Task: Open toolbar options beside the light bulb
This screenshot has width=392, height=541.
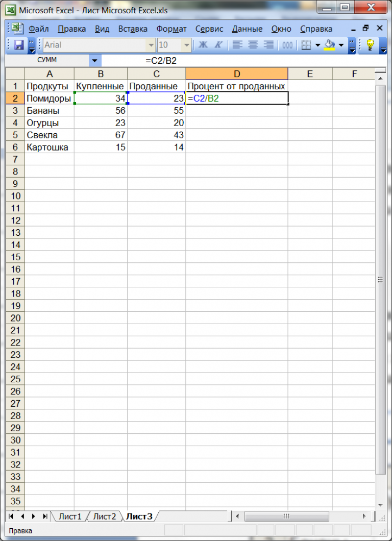Action: [x=383, y=46]
